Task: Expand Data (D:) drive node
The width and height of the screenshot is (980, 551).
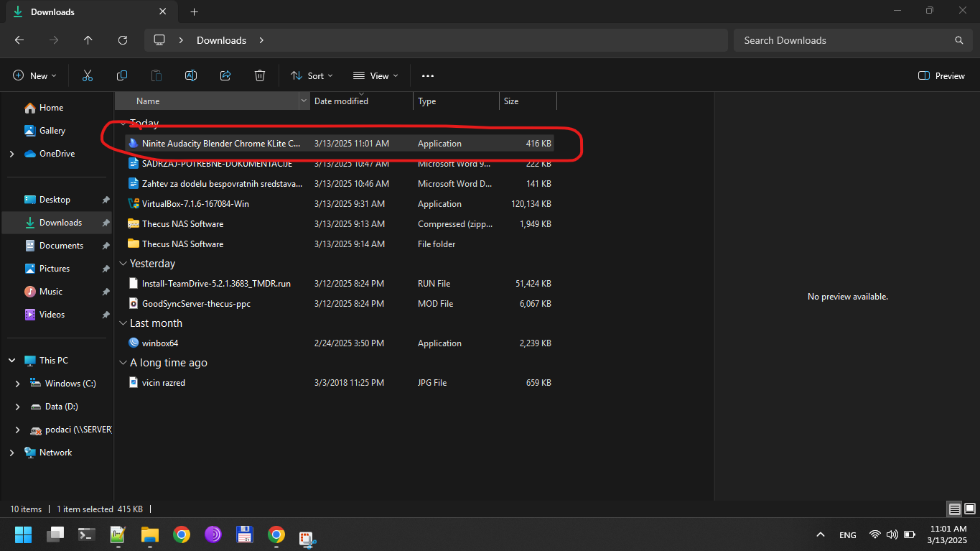Action: click(18, 407)
